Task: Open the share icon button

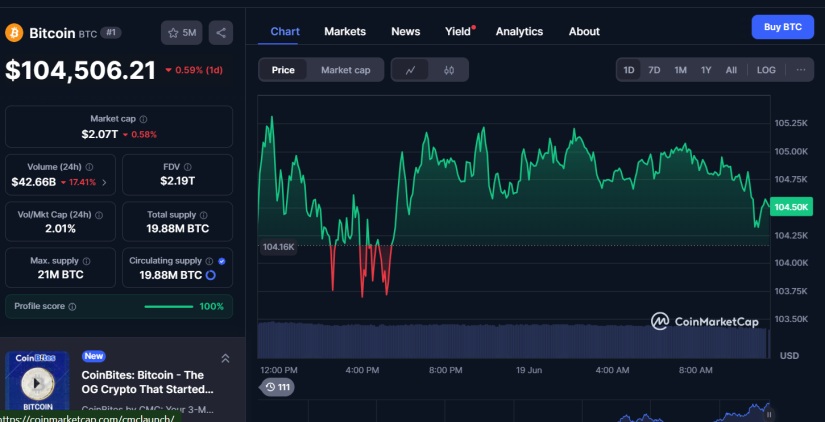Action: pyautogui.click(x=221, y=33)
